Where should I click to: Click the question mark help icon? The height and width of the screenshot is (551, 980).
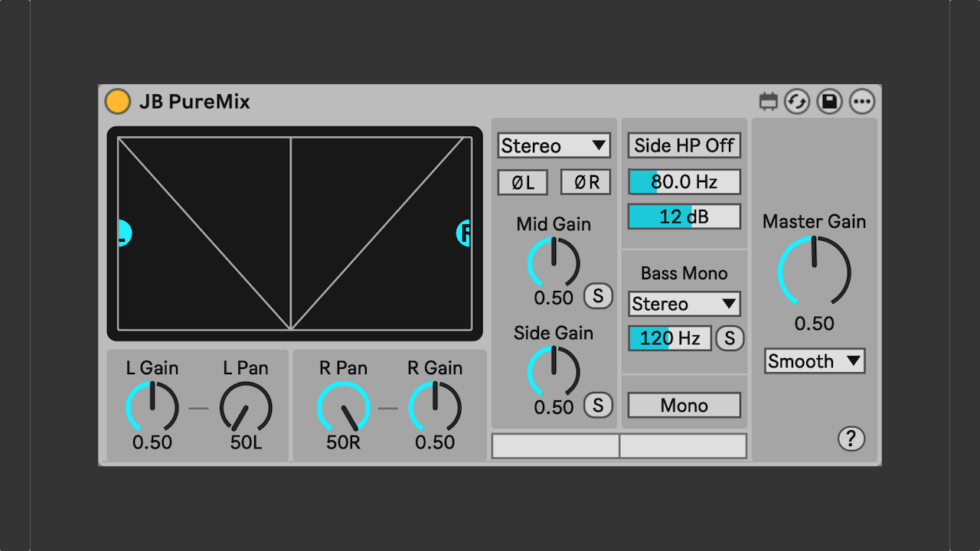pos(851,439)
